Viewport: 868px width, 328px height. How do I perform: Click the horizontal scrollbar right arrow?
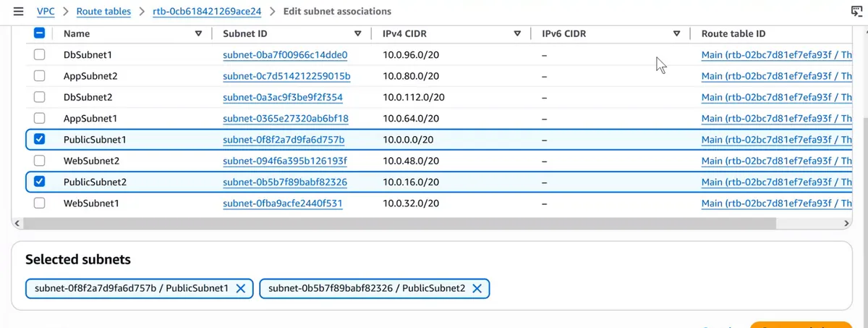(x=846, y=224)
